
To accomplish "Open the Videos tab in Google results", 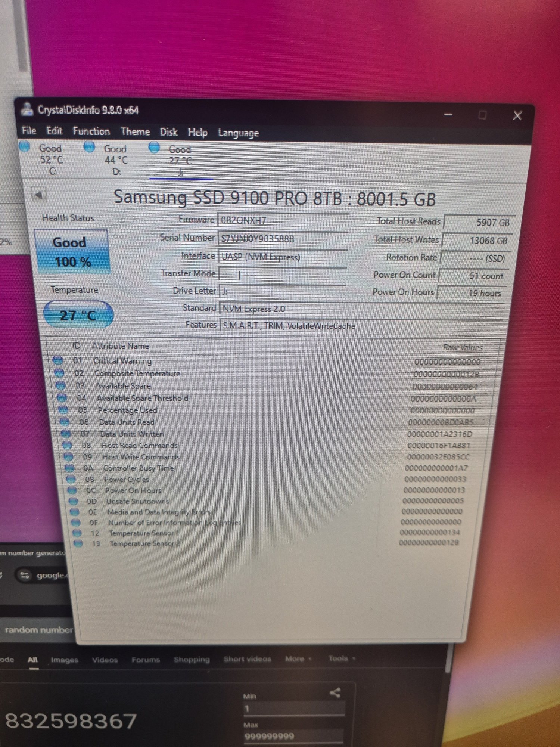I will pyautogui.click(x=105, y=660).
